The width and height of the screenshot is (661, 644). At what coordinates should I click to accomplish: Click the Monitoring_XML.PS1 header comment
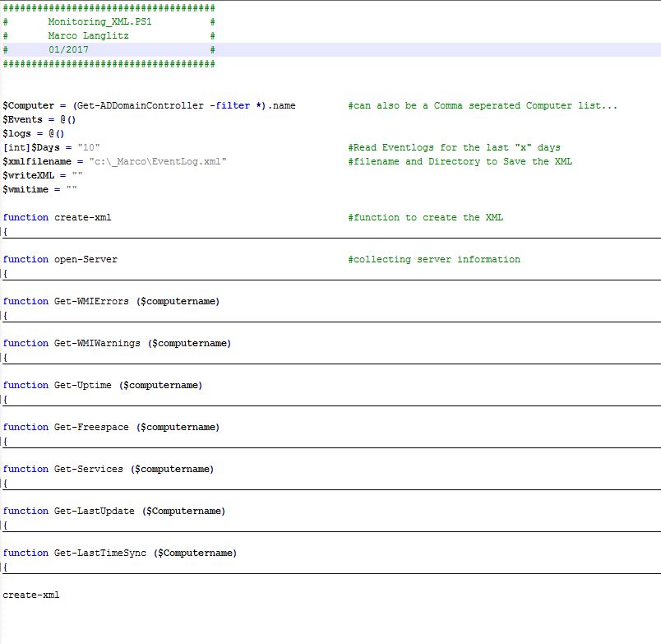(x=100, y=21)
